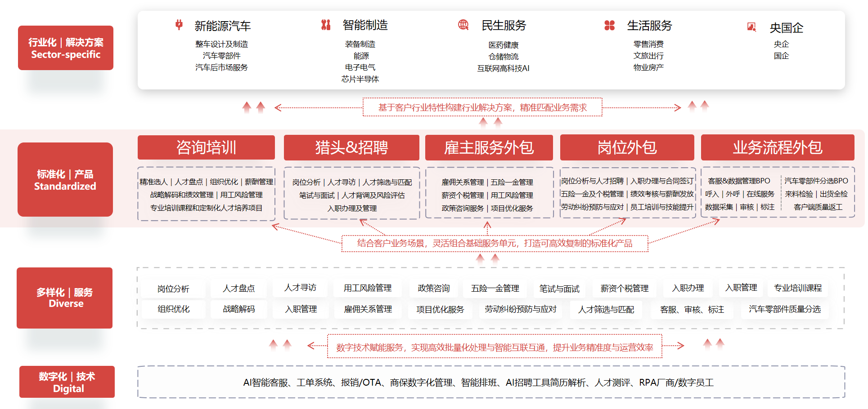Open the 咨询培训 red header
The width and height of the screenshot is (868, 409).
coord(206,147)
